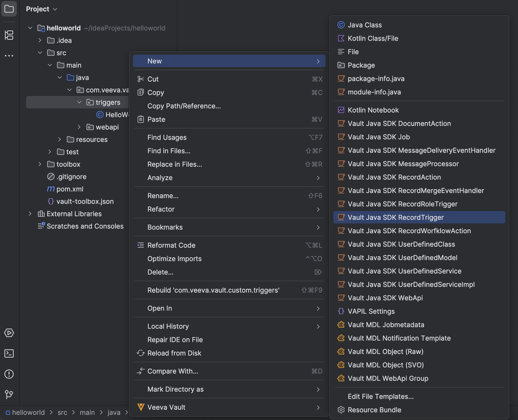Collapse the helloworld project root

click(x=30, y=28)
